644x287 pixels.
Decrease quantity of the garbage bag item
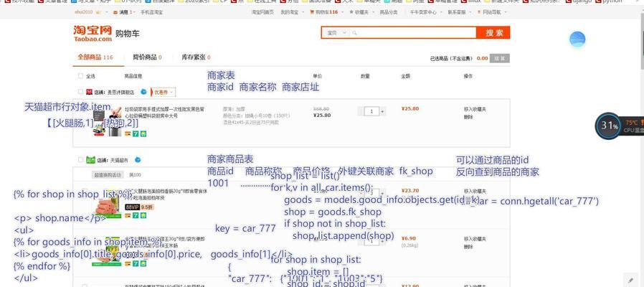pos(361,111)
